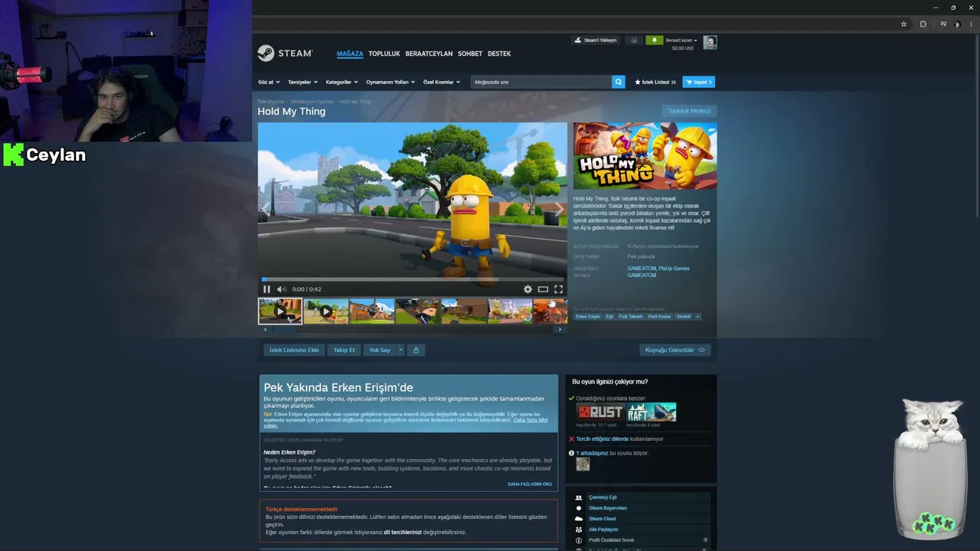Open the Yok Say dropdown arrow

click(400, 350)
